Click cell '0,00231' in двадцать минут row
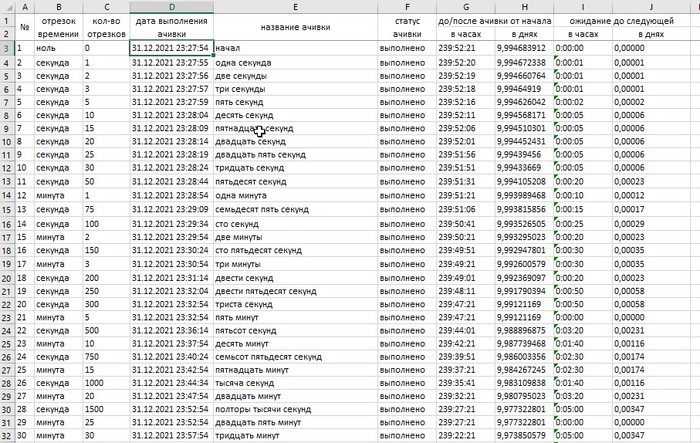Viewport: 700px width, 443px height. coord(651,396)
